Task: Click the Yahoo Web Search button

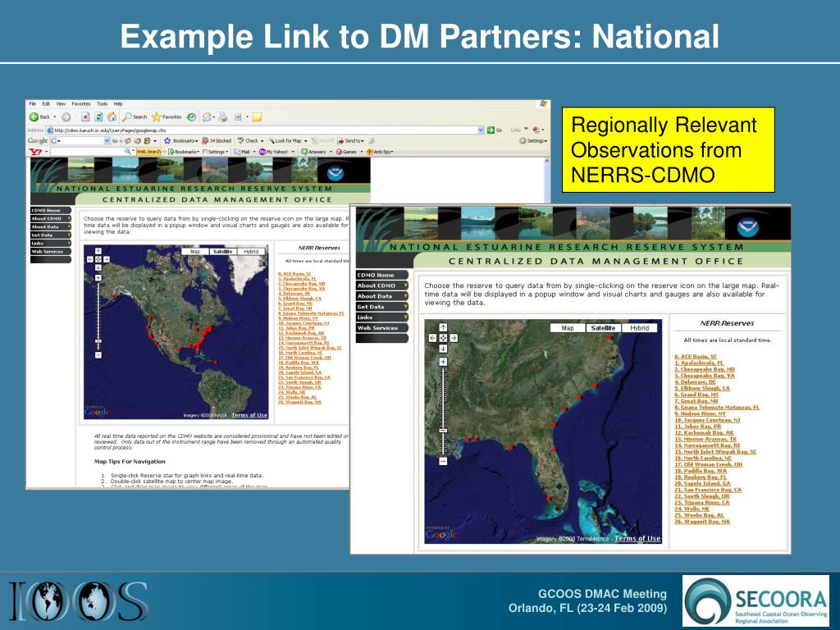Action: [x=148, y=152]
